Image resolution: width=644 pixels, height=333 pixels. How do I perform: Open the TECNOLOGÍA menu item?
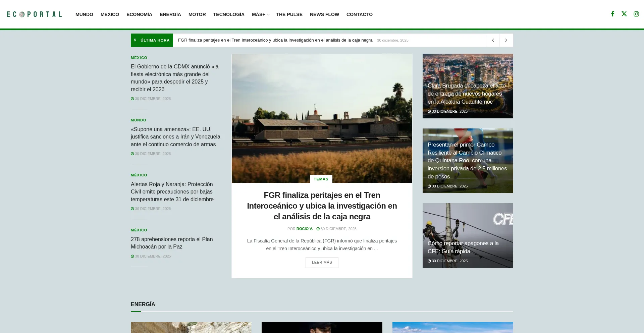click(x=229, y=14)
